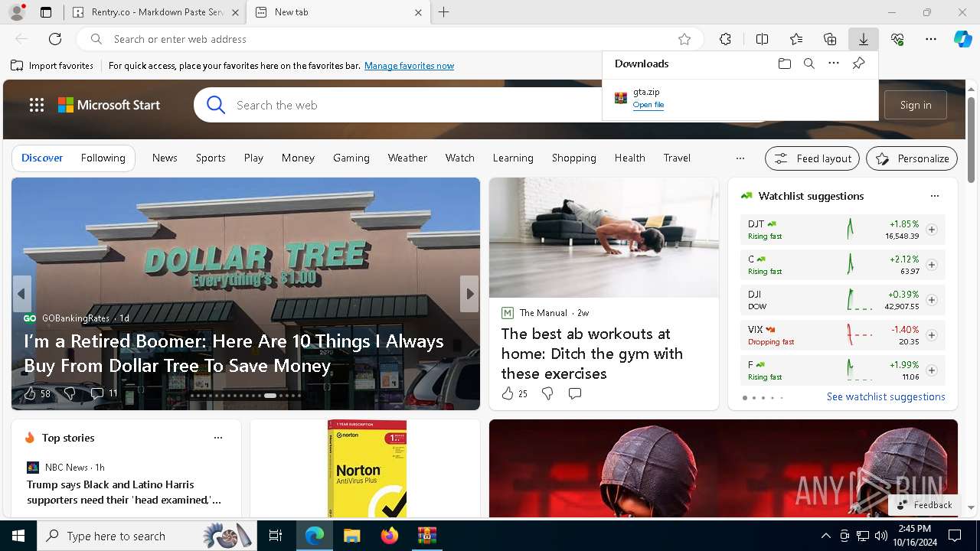Click Open file for gta.zip
This screenshot has height=551, width=980.
[x=648, y=105]
